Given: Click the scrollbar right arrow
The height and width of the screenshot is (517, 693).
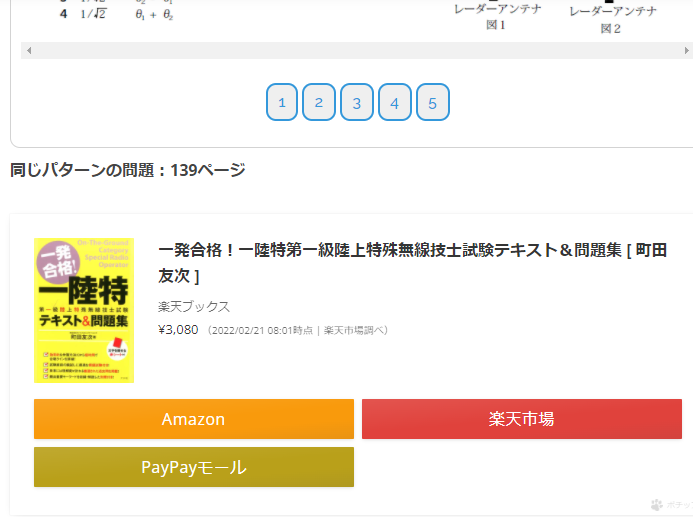Looking at the screenshot, I should pos(686,50).
